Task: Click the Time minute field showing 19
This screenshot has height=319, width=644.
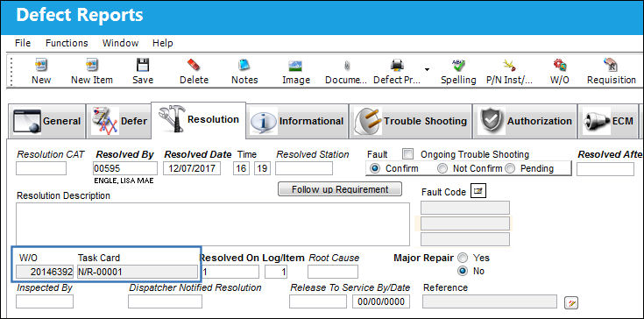Action: (x=262, y=168)
